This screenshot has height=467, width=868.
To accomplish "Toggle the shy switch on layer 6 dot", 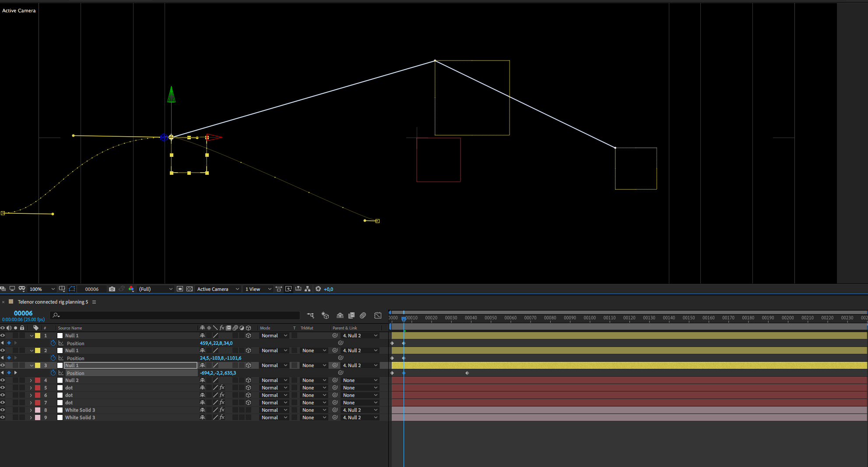I will pos(202,395).
